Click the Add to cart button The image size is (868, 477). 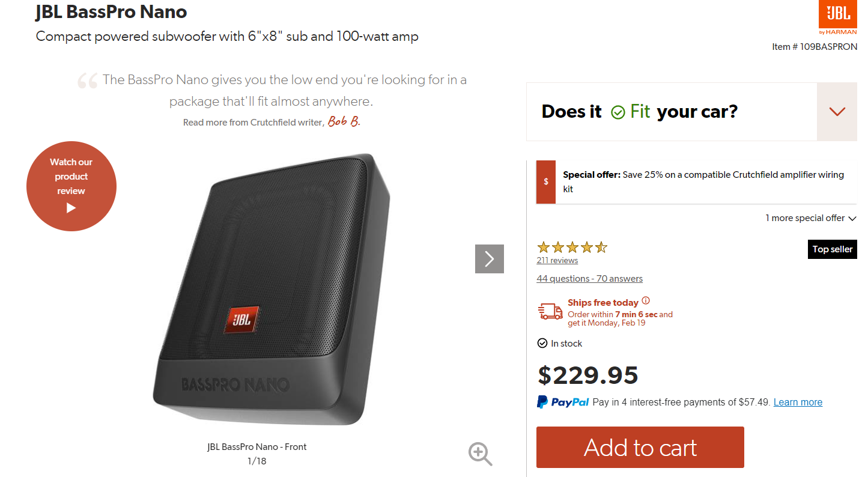tap(640, 448)
